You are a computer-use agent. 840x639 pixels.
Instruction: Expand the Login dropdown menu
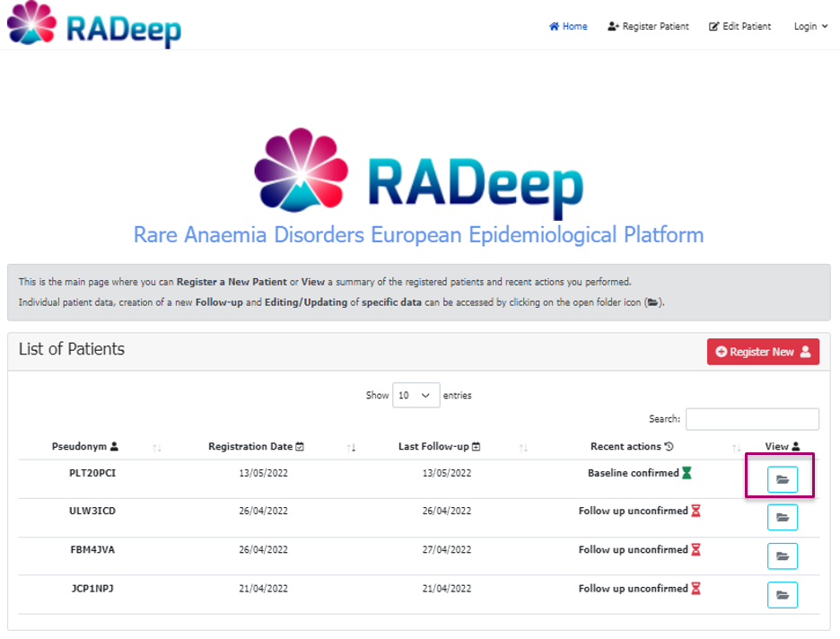pos(810,26)
